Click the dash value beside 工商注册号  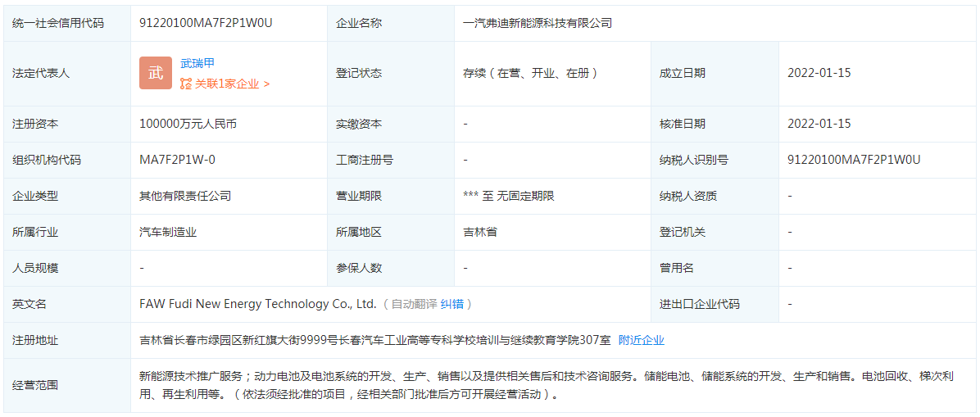point(466,160)
